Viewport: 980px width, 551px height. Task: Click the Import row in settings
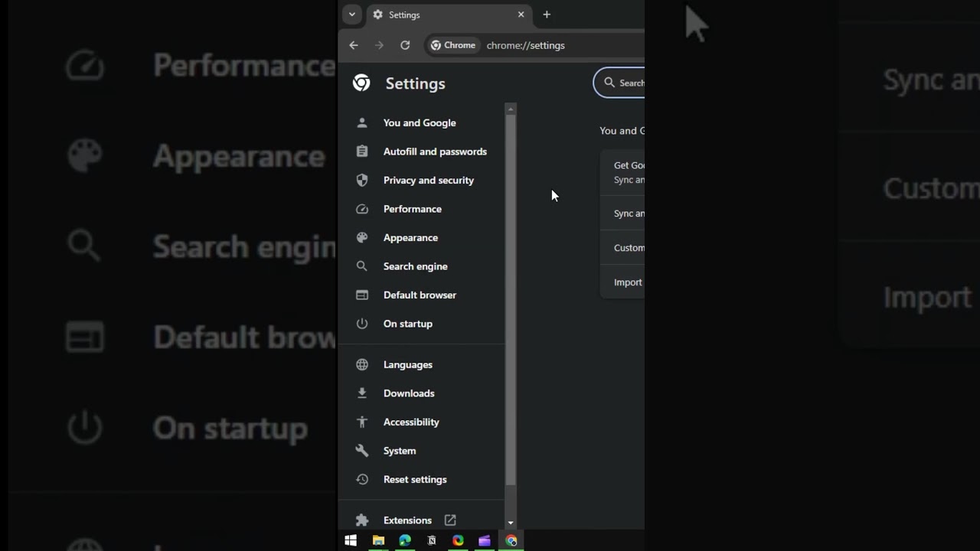tap(622, 282)
